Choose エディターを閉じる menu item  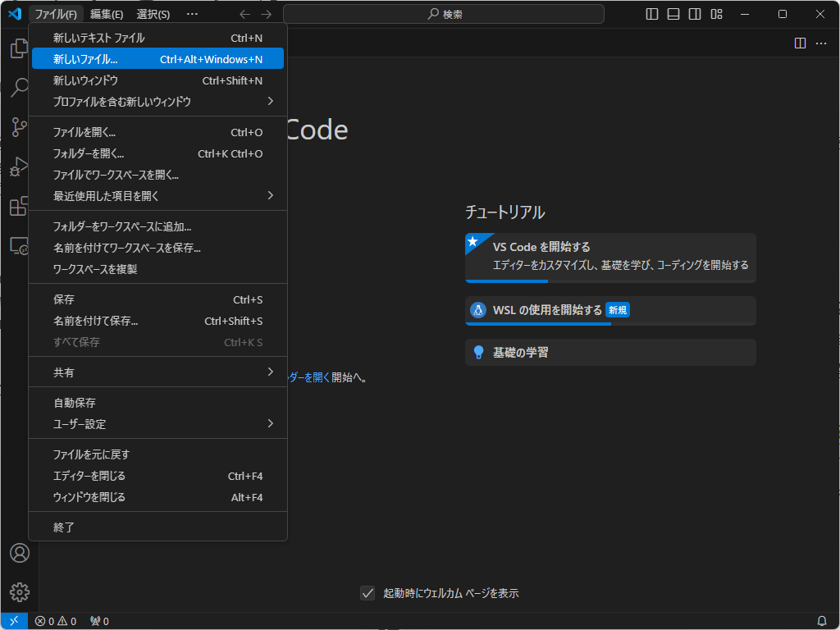click(157, 476)
